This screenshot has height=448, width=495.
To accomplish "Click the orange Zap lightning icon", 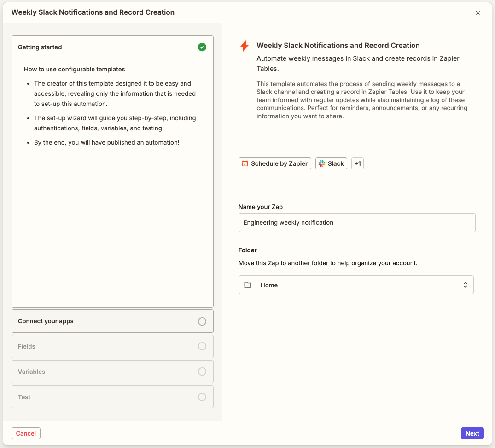I will pos(245,45).
